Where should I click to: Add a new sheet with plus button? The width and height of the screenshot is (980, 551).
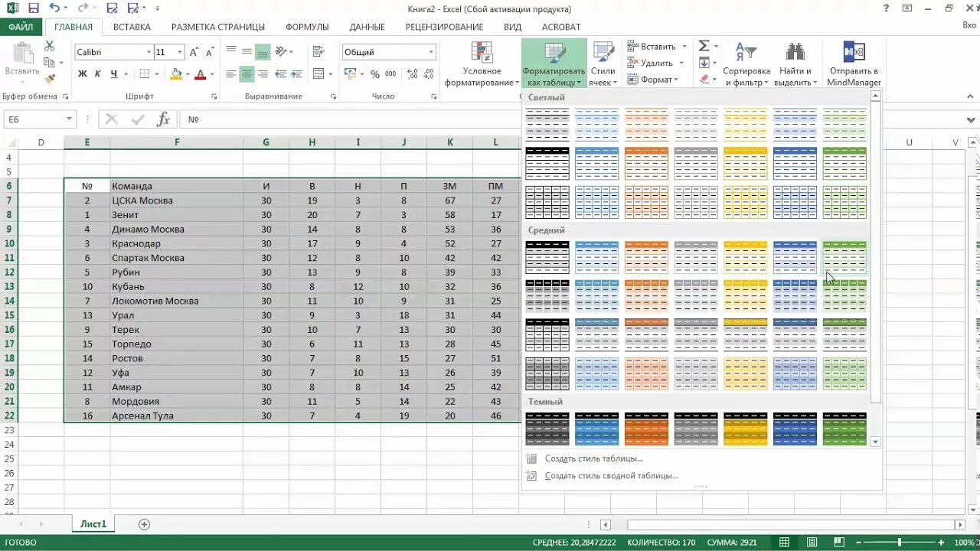pyautogui.click(x=144, y=524)
